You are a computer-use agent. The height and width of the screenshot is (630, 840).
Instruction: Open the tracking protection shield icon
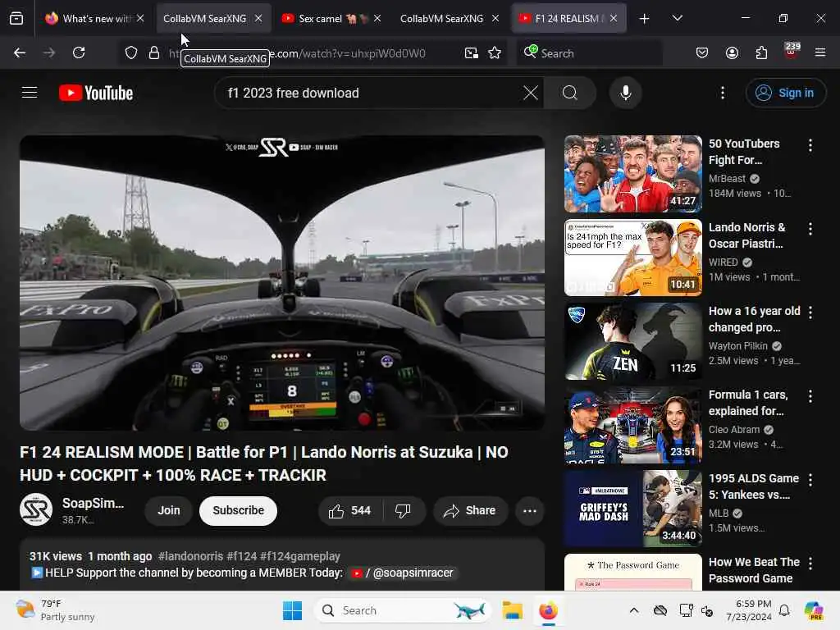click(131, 52)
